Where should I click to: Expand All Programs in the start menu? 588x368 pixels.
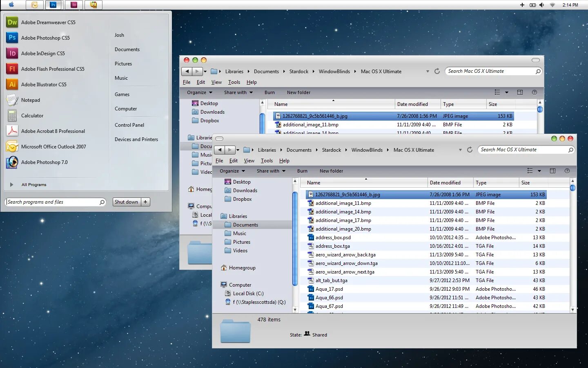click(34, 185)
